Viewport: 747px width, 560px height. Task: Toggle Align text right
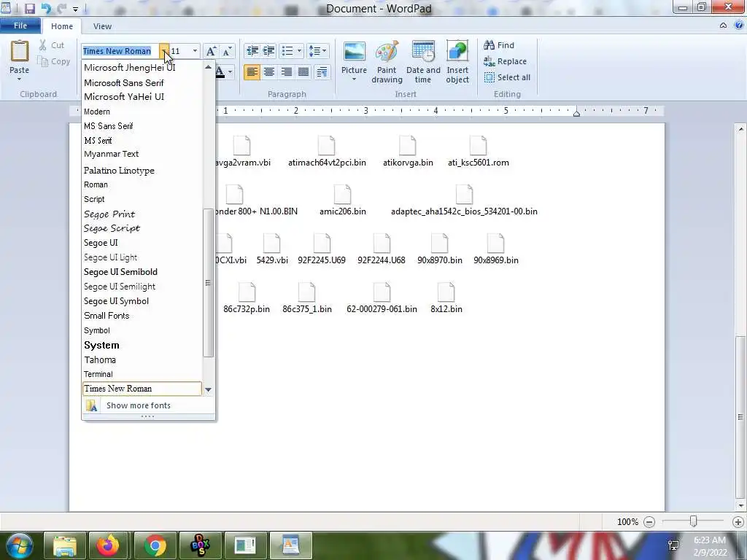tap(286, 72)
